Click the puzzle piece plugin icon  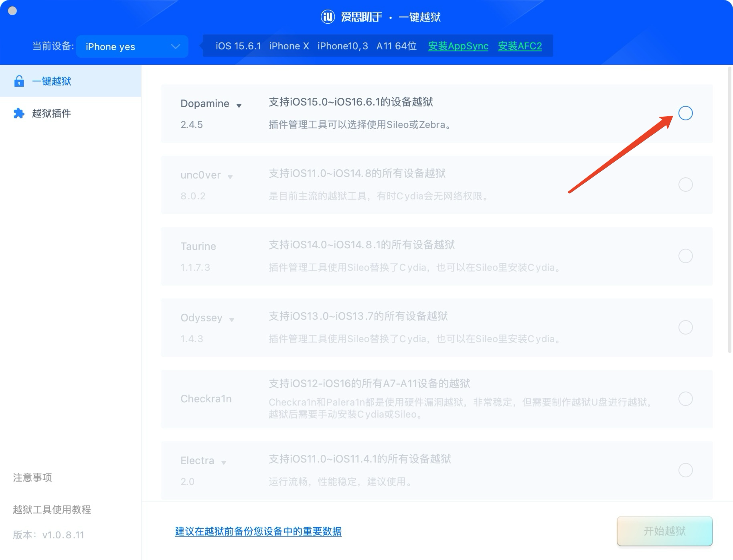(19, 114)
